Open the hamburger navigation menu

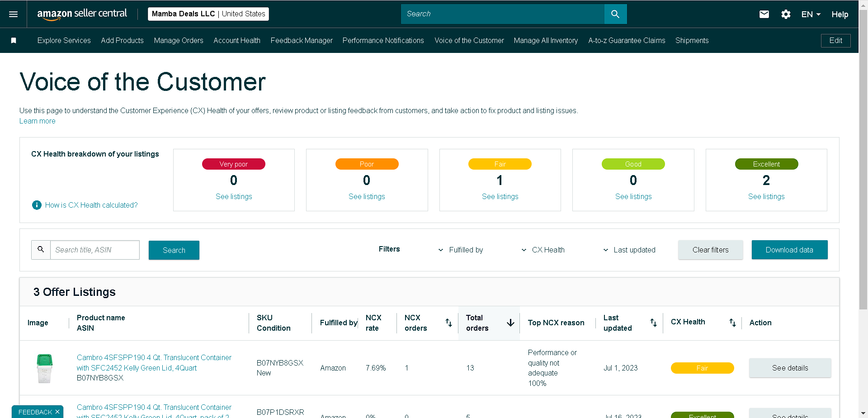coord(14,14)
